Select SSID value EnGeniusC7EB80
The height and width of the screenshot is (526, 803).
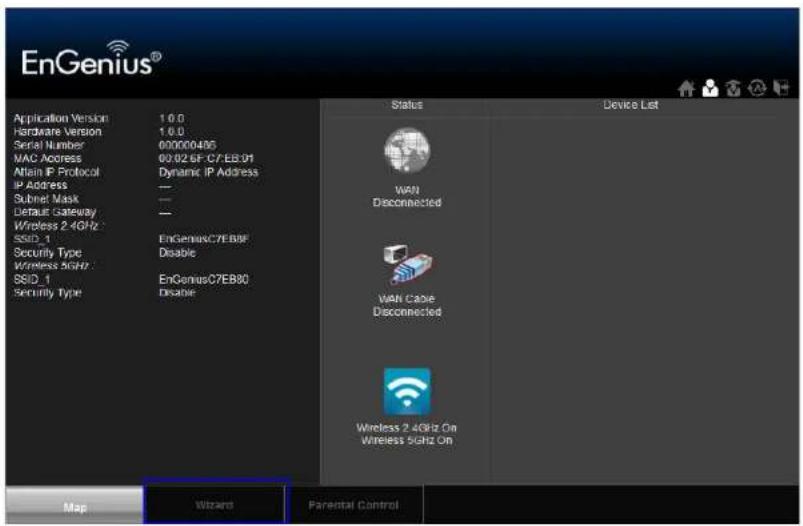tap(204, 279)
